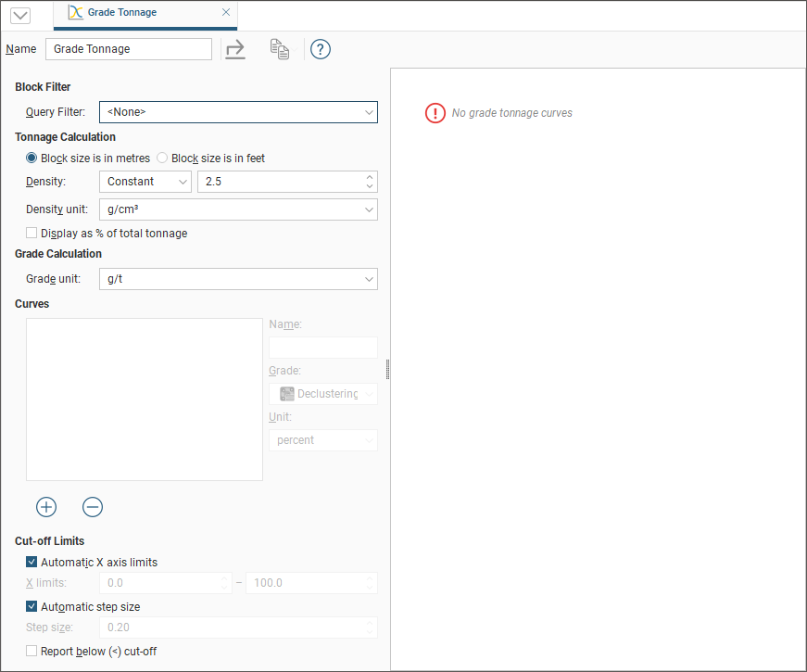Open help with the question mark icon

(321, 49)
